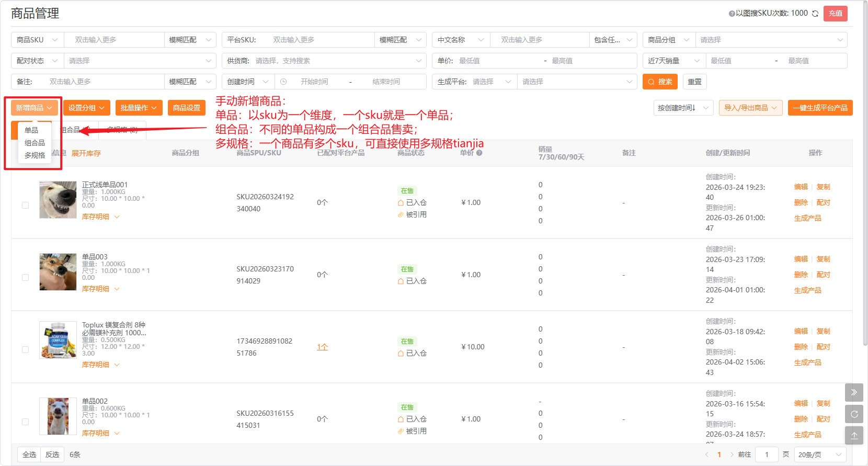This screenshot has width=868, height=466.
Task: Open the 近7天销量 period dropdown
Action: [x=673, y=61]
